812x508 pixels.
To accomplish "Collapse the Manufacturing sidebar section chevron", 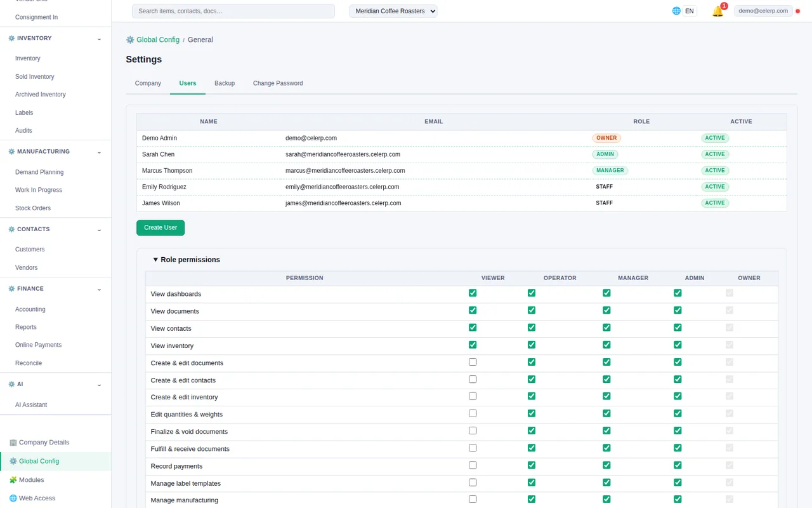I will [99, 152].
